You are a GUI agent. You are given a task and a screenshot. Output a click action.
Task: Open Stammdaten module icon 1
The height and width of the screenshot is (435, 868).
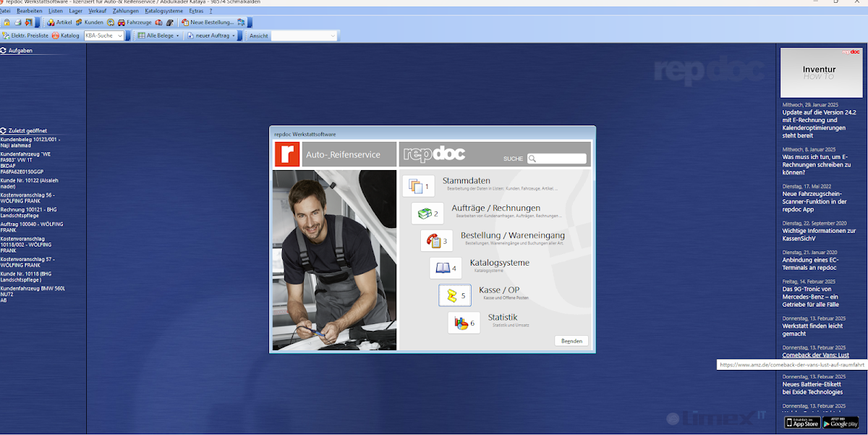pyautogui.click(x=418, y=186)
